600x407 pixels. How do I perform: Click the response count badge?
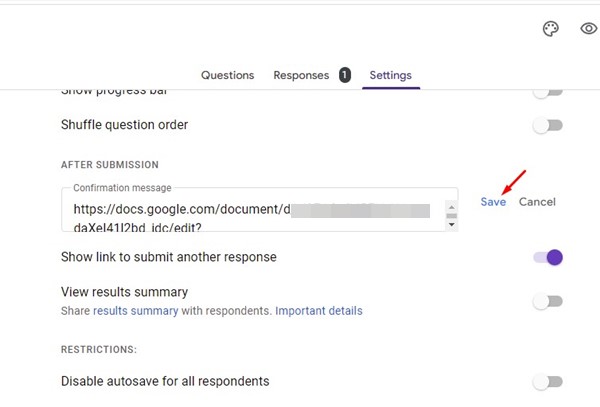[x=345, y=75]
